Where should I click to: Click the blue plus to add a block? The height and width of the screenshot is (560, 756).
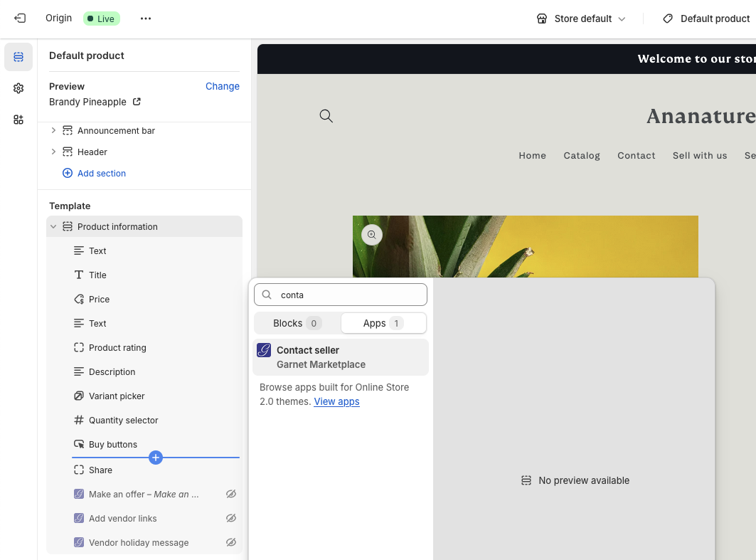tap(156, 458)
